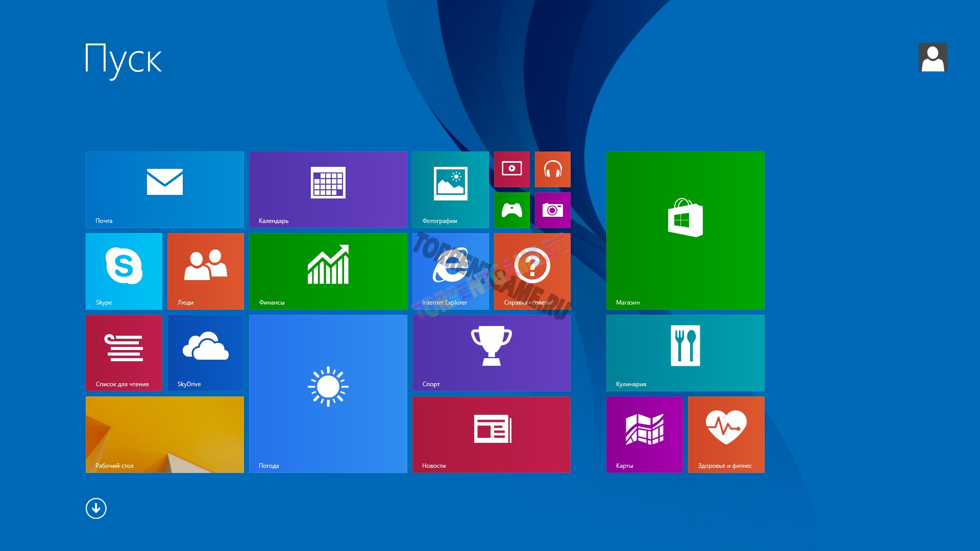Screen dimensions: 980x551
Task: Open the user account picture menu
Action: (933, 57)
